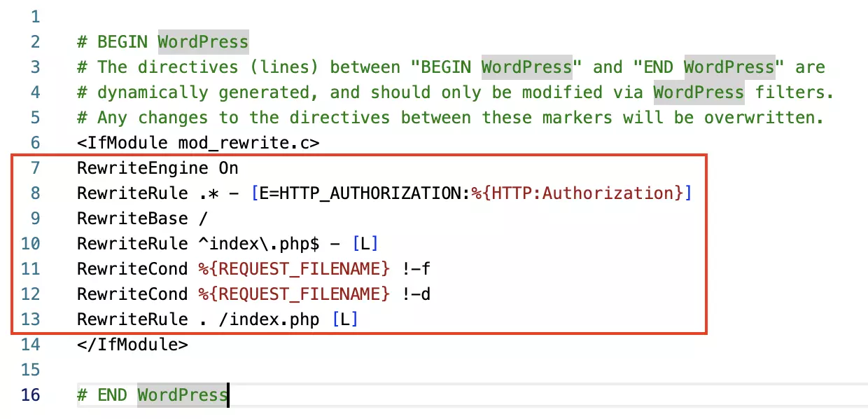Select the RewriteBase / directive
Image resolution: width=868 pixels, height=419 pixels.
tap(140, 218)
